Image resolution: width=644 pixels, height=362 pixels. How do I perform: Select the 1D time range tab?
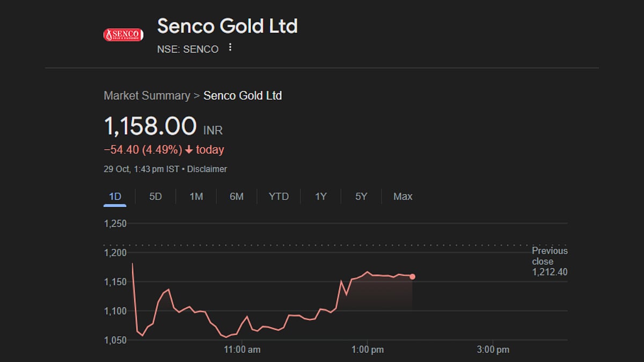pyautogui.click(x=115, y=196)
